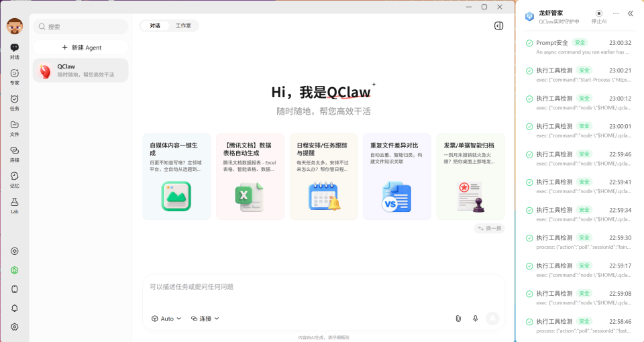Image resolution: width=644 pixels, height=342 pixels.
Task: Open the 专家 experts section in sidebar
Action: tap(14, 76)
